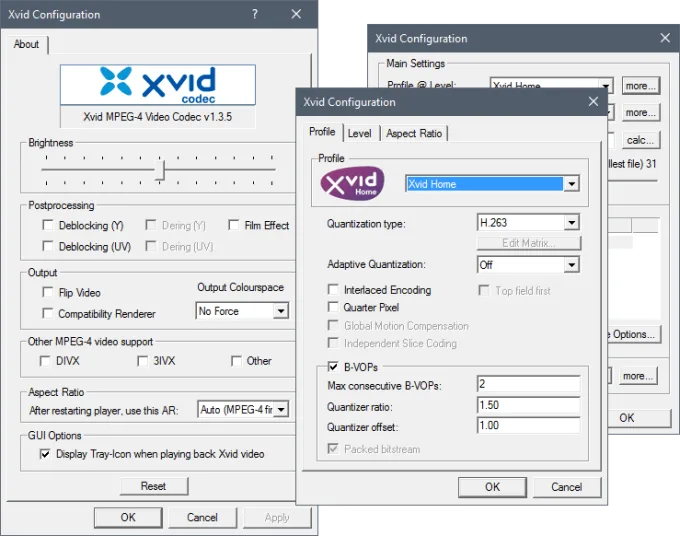Open the Aspect Ratio tab

414,133
